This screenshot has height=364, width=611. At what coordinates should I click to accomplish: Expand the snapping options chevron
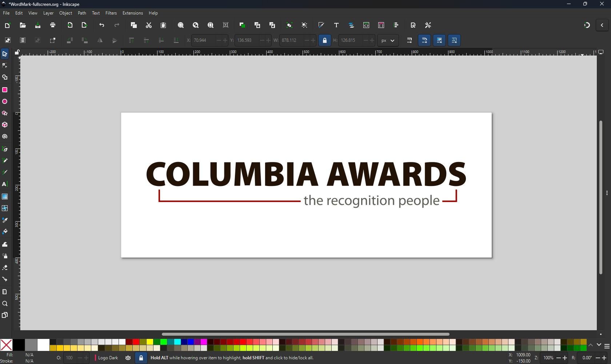[x=602, y=25]
